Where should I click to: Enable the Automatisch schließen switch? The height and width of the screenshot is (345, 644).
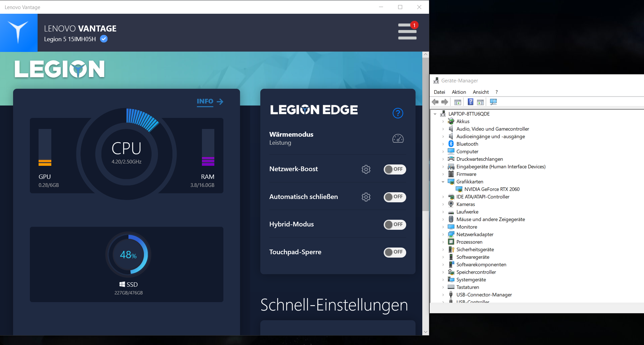pos(395,197)
